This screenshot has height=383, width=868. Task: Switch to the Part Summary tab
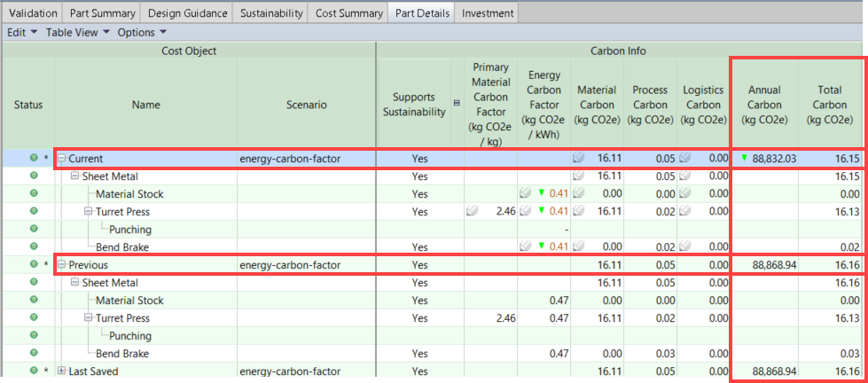point(101,12)
